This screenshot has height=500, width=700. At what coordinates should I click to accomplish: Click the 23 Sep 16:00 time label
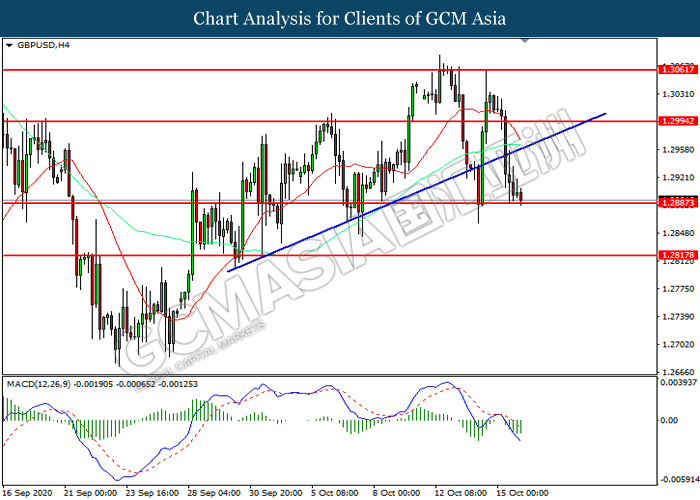[x=152, y=493]
